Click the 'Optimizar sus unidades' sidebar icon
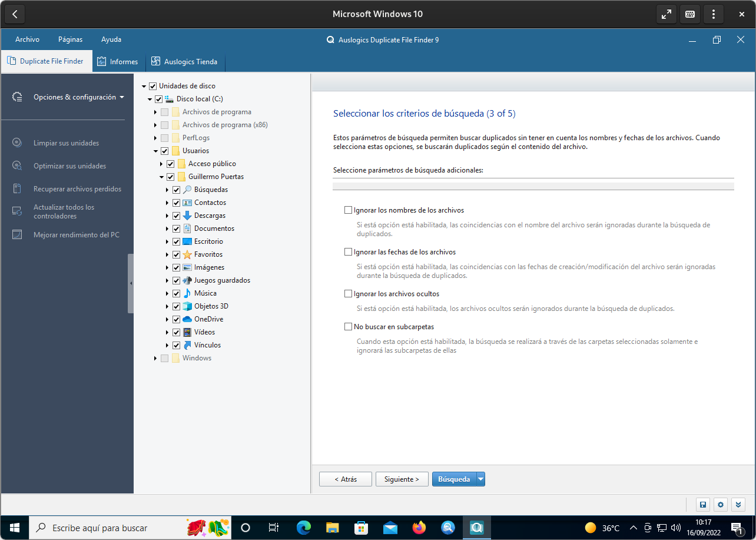Viewport: 756px width, 540px height. [18, 165]
